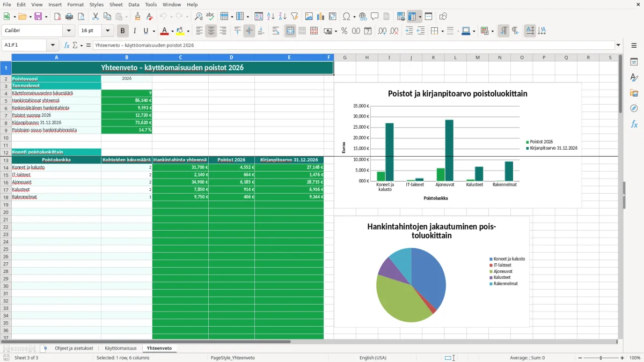This screenshot has height=362, width=644.
Task: Toggle Underline formatting
Action: [x=145, y=31]
